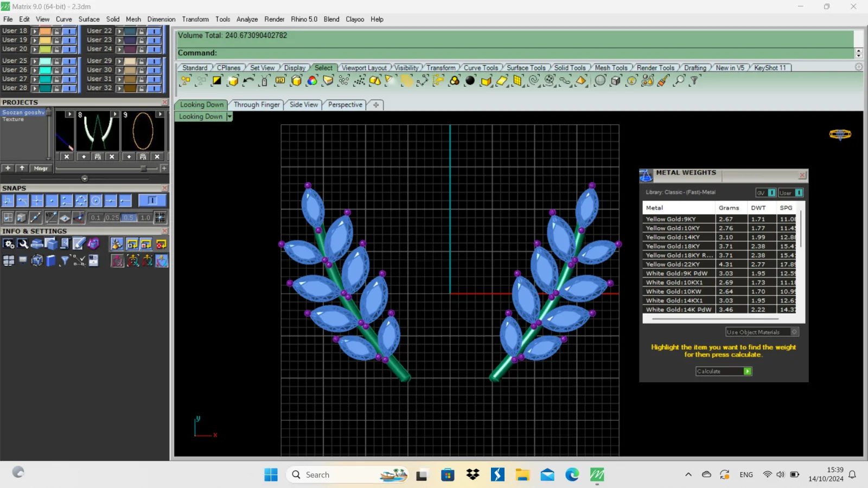Click the Select by color wheel icon
868x488 pixels.
click(x=312, y=81)
